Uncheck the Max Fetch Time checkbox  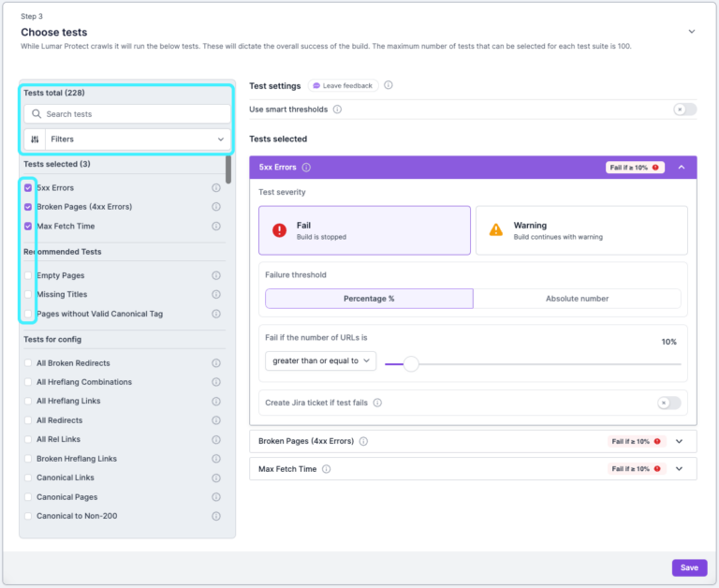[28, 226]
